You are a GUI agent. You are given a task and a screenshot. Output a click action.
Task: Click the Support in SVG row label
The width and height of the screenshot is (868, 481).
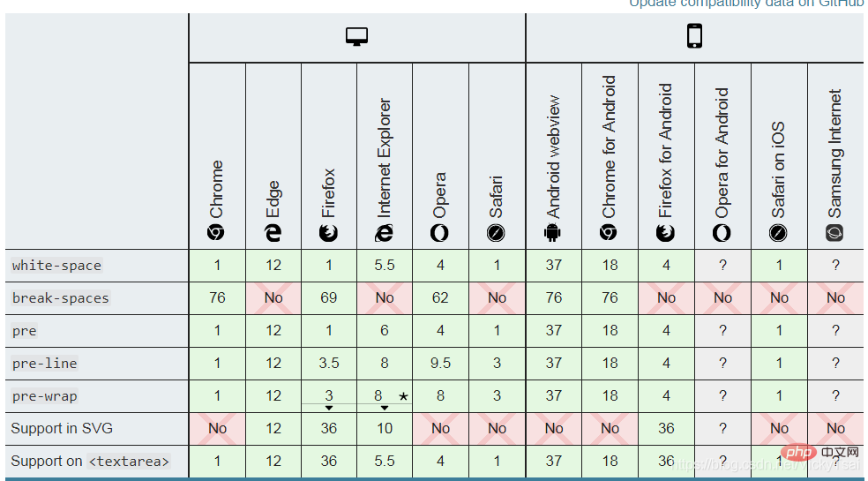(x=62, y=428)
